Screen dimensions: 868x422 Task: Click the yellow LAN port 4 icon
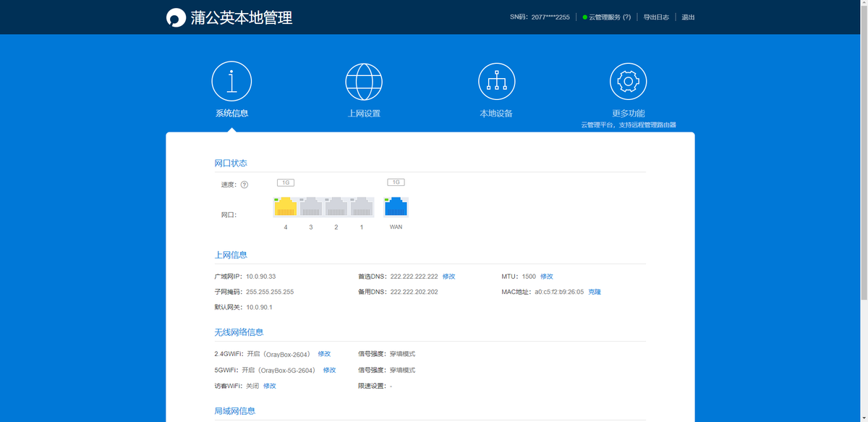coord(285,207)
